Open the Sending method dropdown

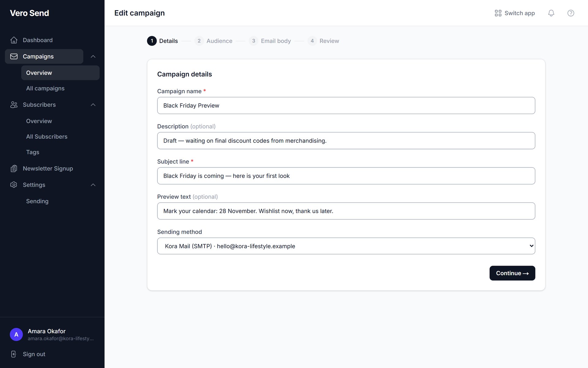[346, 246]
